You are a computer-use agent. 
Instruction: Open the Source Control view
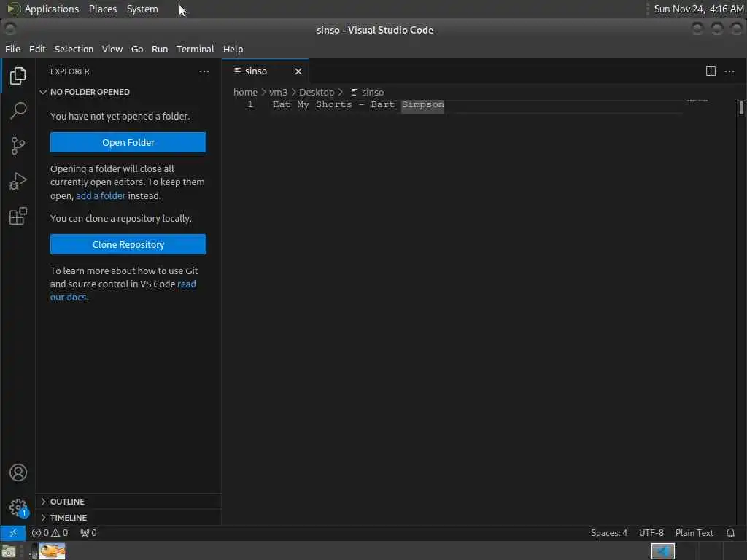[18, 146]
